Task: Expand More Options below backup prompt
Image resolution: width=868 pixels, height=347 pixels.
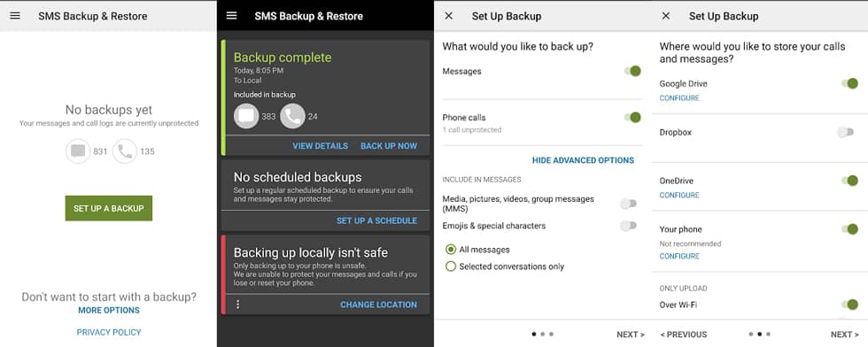Action: tap(109, 310)
